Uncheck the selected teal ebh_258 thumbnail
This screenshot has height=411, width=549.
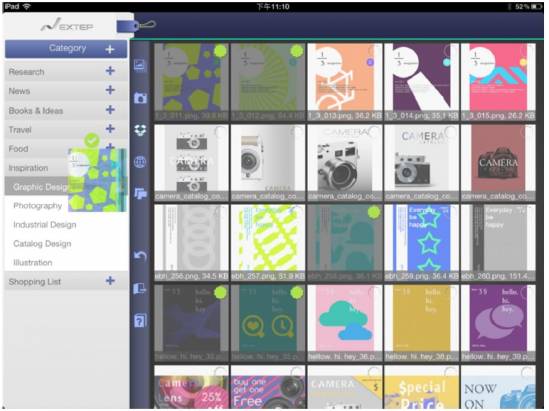coord(374,212)
